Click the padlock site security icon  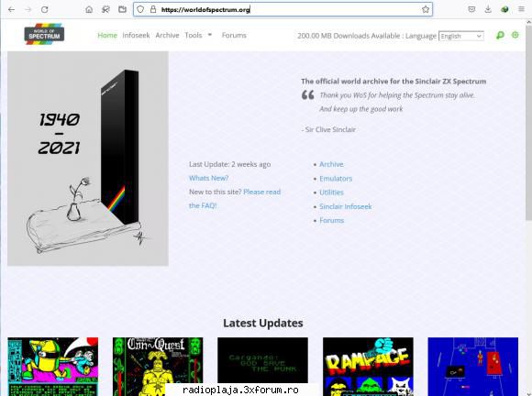[x=153, y=9]
